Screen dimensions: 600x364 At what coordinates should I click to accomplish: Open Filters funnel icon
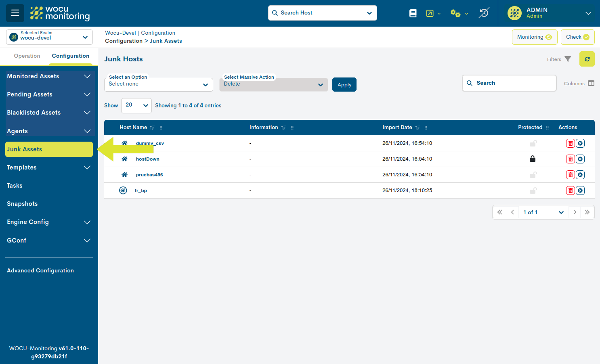568,59
